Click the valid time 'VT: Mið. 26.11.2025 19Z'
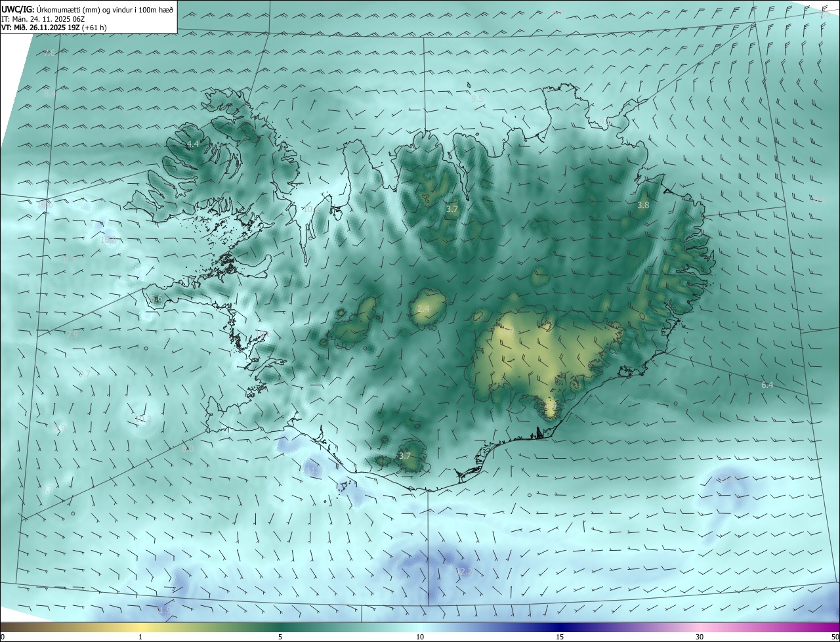840x642 pixels. [x=39, y=28]
